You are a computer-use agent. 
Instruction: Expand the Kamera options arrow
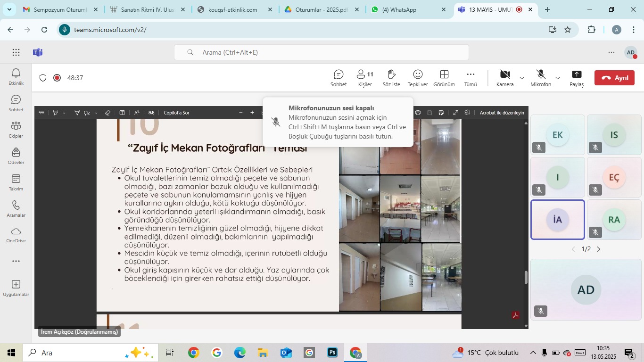click(x=522, y=78)
